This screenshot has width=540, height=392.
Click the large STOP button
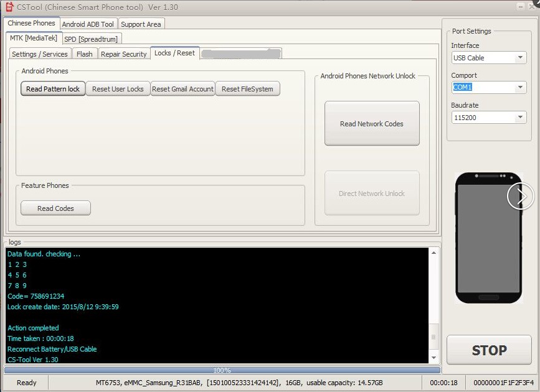pos(489,350)
